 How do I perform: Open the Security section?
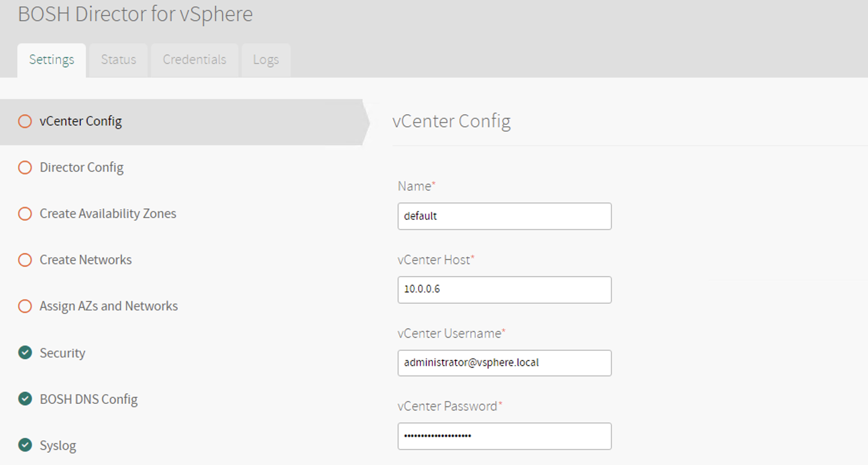pos(62,353)
